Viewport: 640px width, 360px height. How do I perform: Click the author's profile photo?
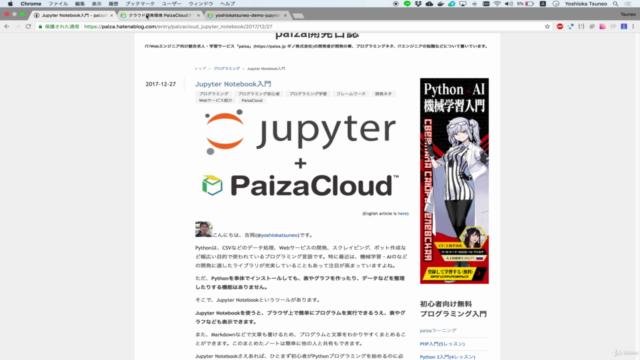pyautogui.click(x=203, y=229)
